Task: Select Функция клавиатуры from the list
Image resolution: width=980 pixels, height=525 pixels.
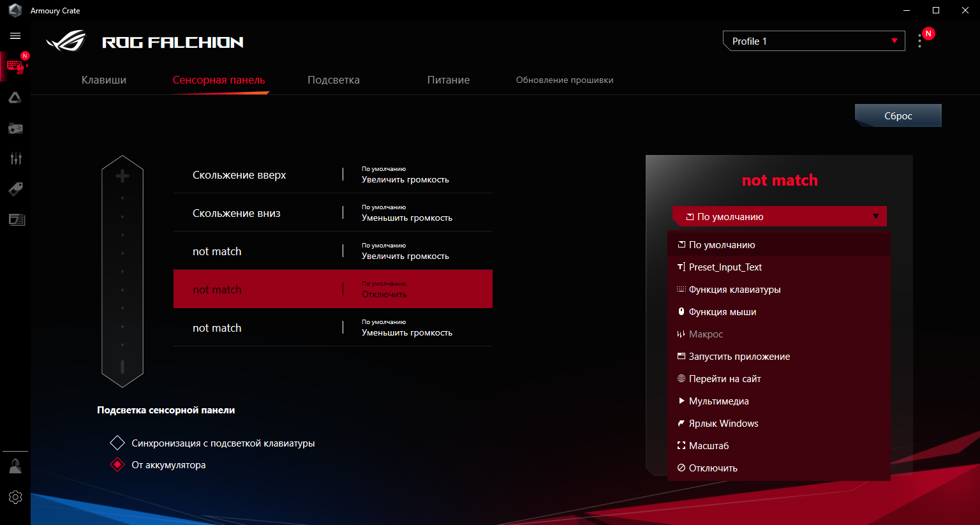Action: tap(778, 289)
